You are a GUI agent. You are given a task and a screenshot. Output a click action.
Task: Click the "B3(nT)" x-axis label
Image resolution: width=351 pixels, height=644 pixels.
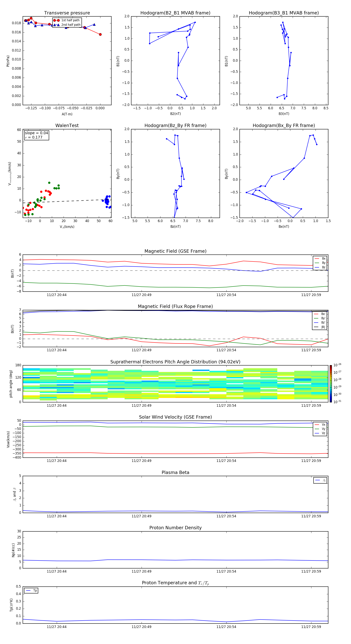pyautogui.click(x=284, y=114)
